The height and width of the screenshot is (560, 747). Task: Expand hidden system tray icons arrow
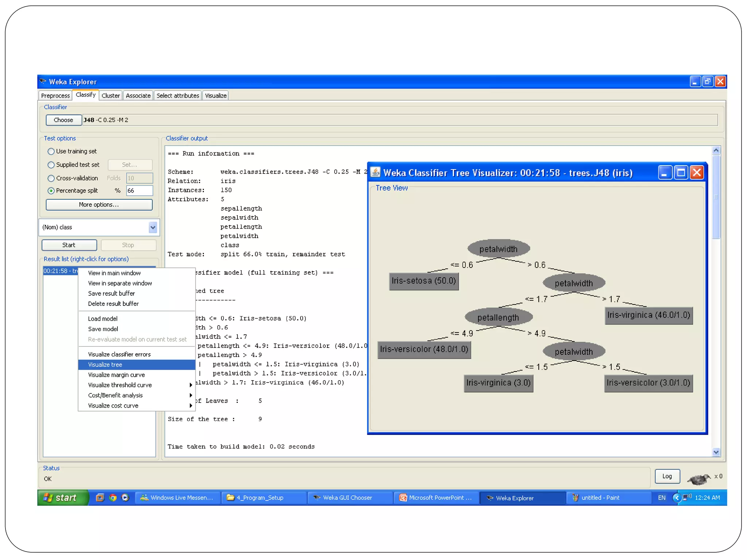point(677,498)
